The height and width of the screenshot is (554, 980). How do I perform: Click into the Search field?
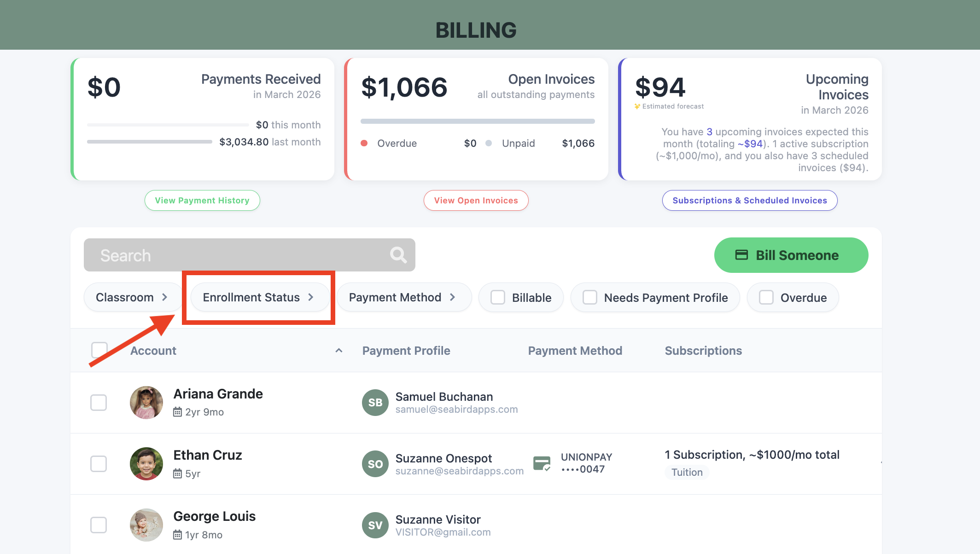[x=239, y=255]
